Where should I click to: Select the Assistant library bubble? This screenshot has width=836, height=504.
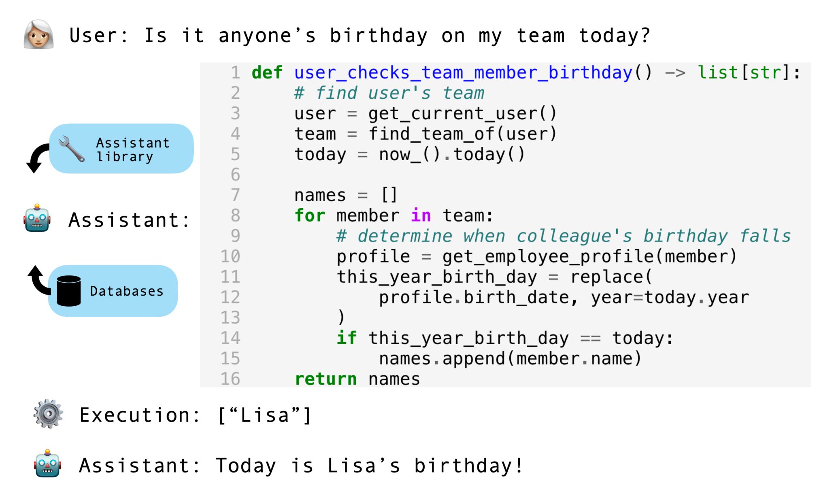[121, 148]
